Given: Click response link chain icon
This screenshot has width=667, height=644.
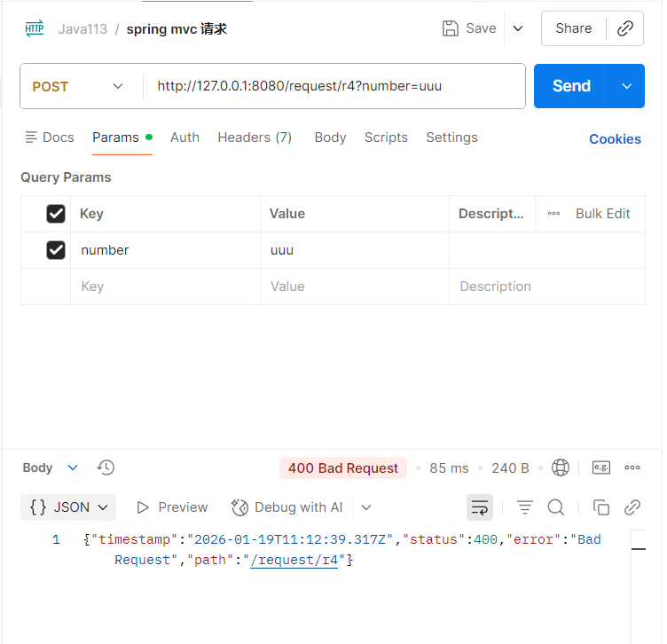Looking at the screenshot, I should click(x=632, y=507).
